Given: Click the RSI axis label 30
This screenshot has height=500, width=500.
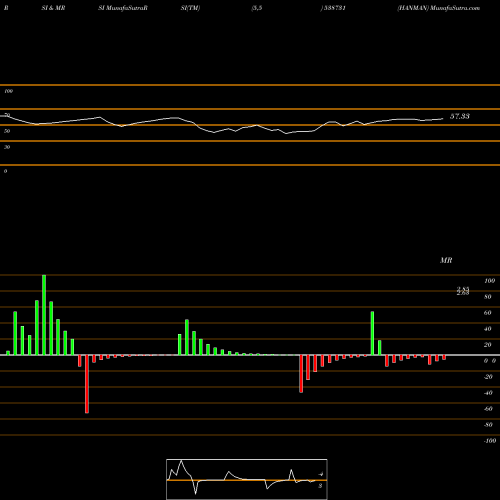Looking at the screenshot, I should click(7, 147).
